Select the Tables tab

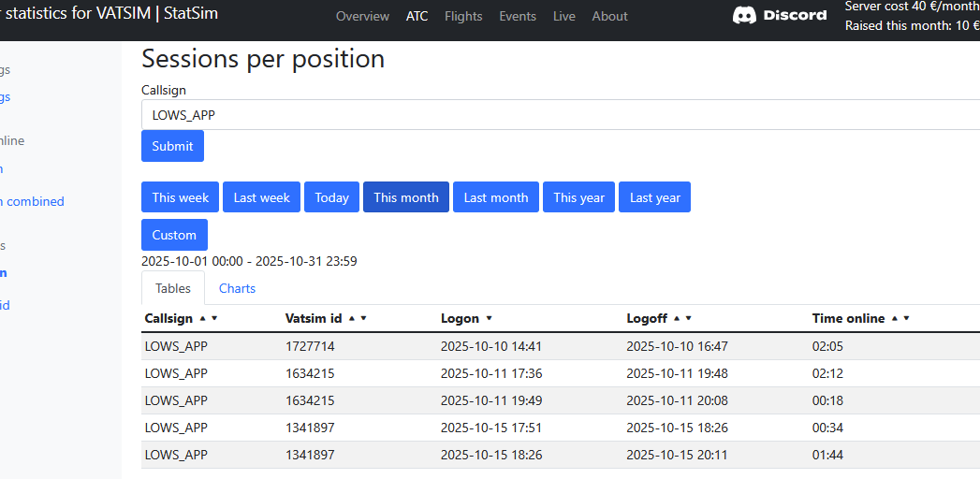173,288
